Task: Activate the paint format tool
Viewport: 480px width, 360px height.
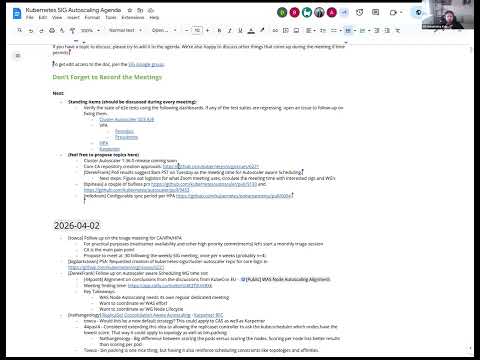Action: (x=72, y=30)
